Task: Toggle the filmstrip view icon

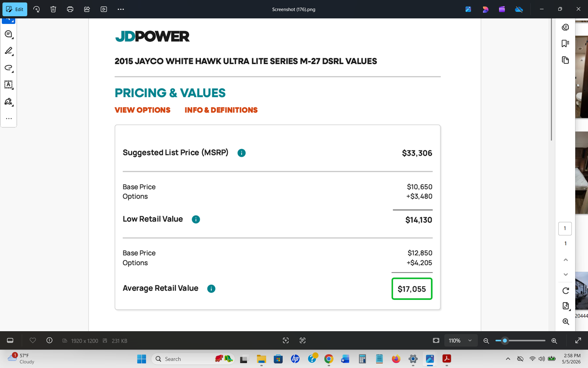Action: click(x=10, y=340)
